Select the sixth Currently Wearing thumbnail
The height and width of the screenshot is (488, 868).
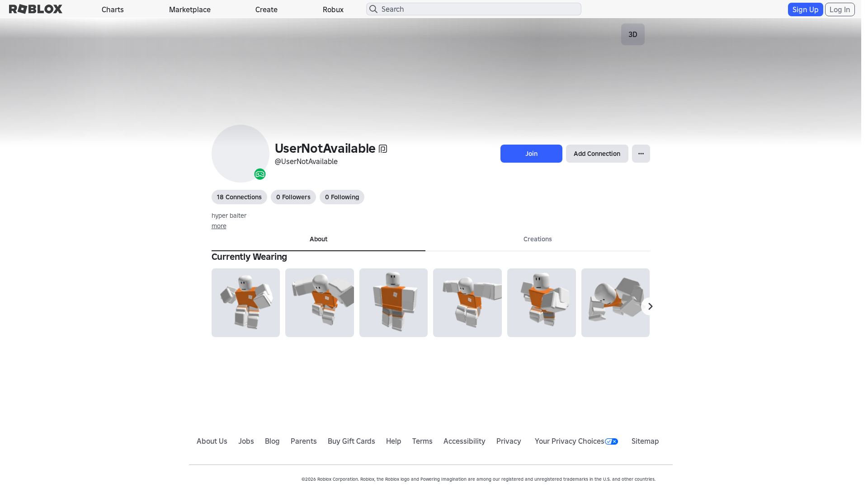[x=615, y=303]
